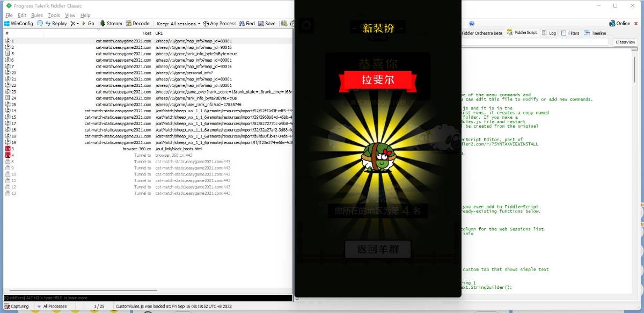Open Find sessions tool
Viewport: 644px width, 313px height.
click(x=247, y=24)
